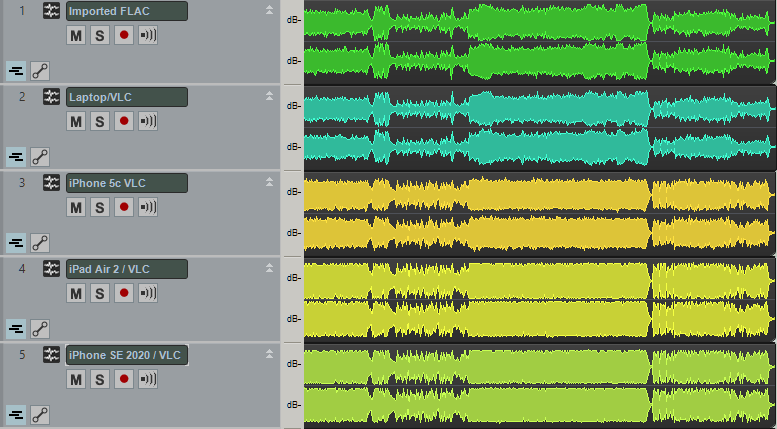Collapse the Laptop/VLC track with double-arrow
Viewport: 777px width, 429px height.
(x=269, y=96)
